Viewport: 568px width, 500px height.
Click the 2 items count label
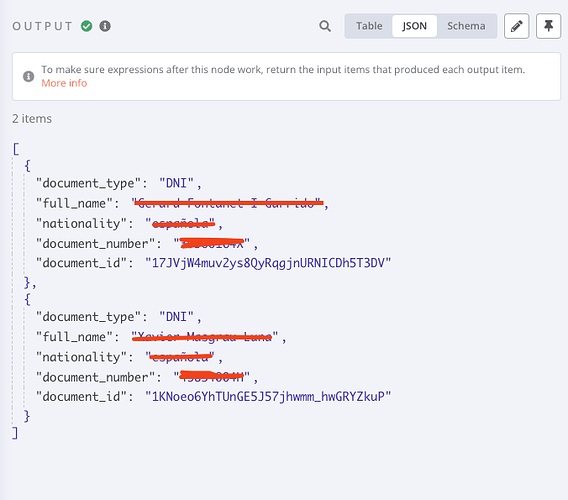coord(32,119)
